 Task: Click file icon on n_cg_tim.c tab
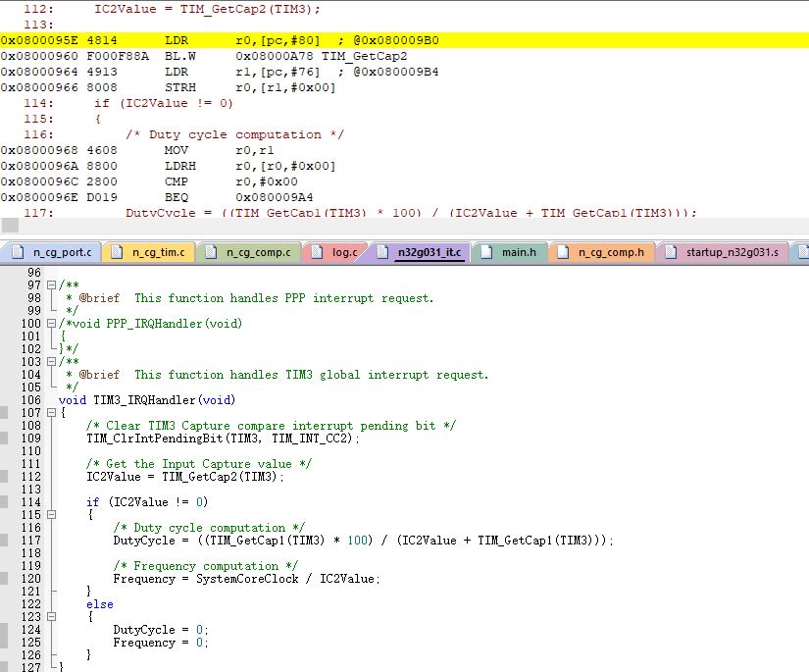pos(117,252)
